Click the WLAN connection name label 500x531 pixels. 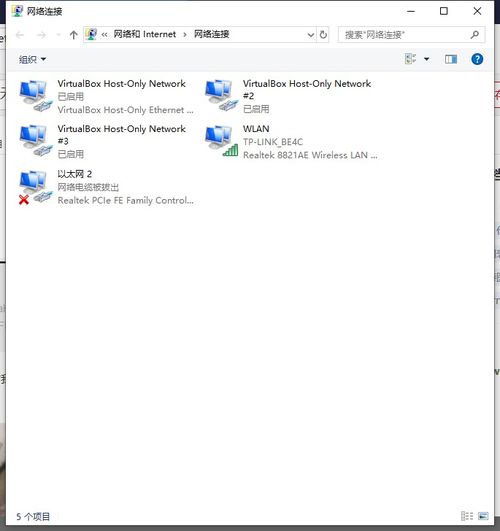pyautogui.click(x=256, y=129)
